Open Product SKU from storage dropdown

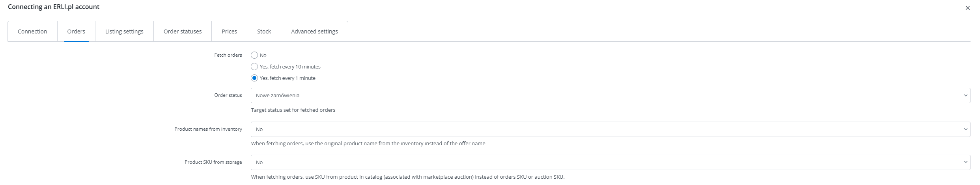[x=610, y=162]
